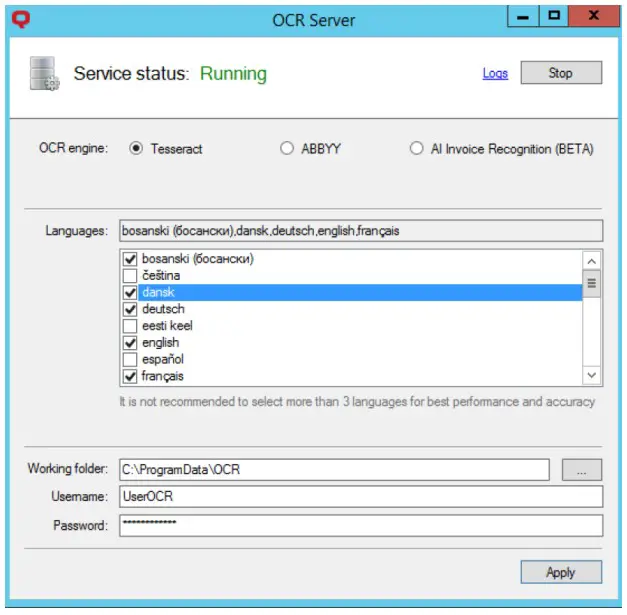Uncheck the français language checkbox
The height and width of the screenshot is (615, 627).
[x=130, y=376]
